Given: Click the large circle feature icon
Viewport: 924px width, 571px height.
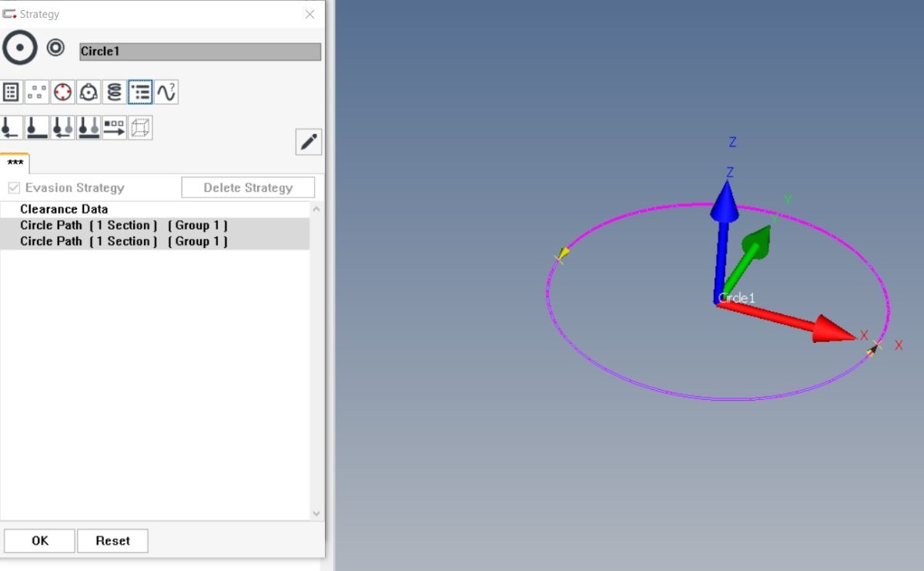Looking at the screenshot, I should tap(19, 49).
